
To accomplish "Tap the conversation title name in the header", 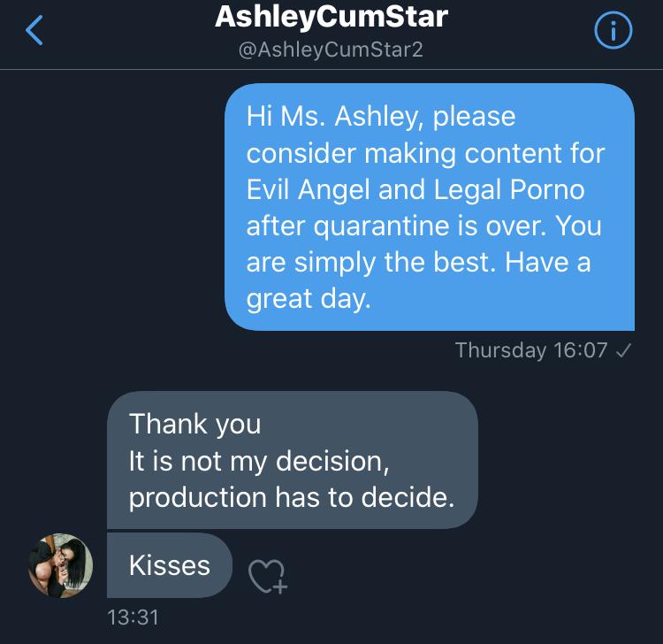I will point(331,18).
